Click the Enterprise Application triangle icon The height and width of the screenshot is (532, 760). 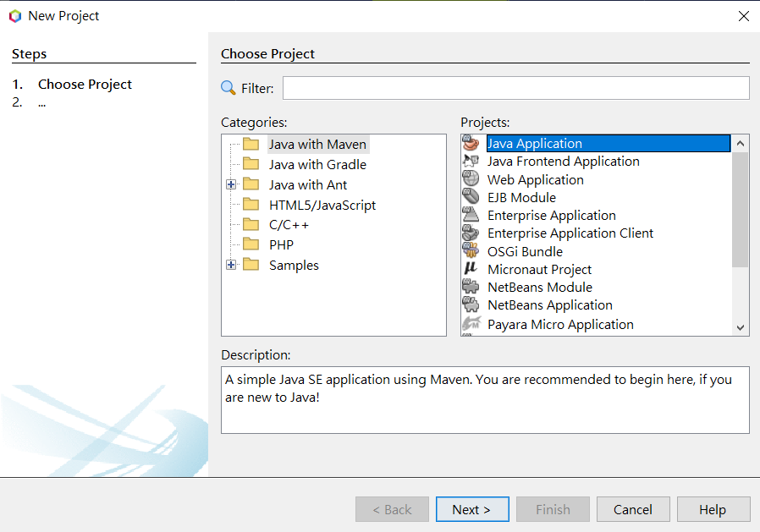(471, 215)
